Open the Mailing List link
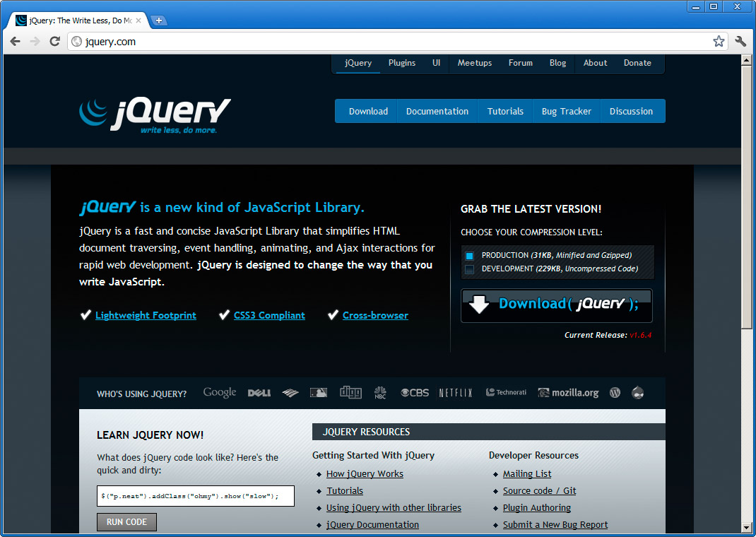The height and width of the screenshot is (537, 756). click(x=527, y=474)
